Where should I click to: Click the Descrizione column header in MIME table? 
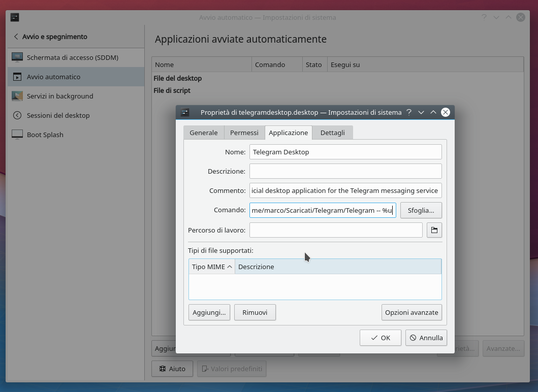tap(338, 267)
